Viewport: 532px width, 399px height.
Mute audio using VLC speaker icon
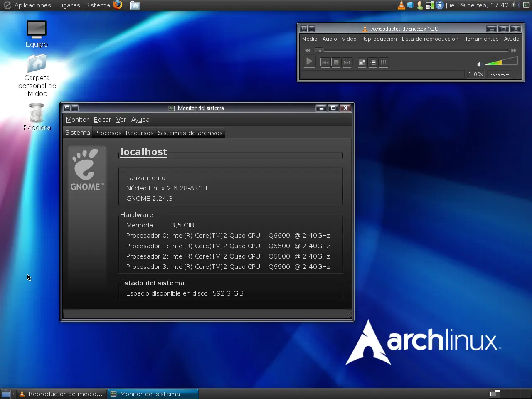point(479,64)
